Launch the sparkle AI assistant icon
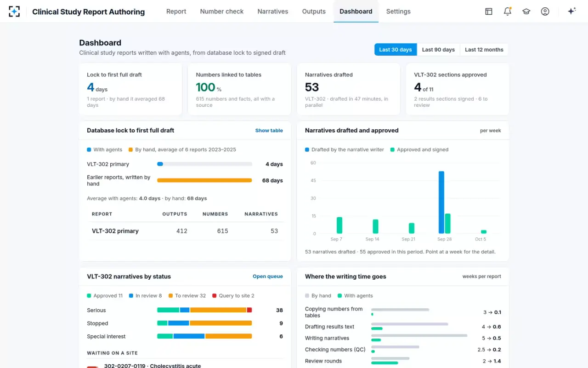The height and width of the screenshot is (368, 588). (572, 11)
